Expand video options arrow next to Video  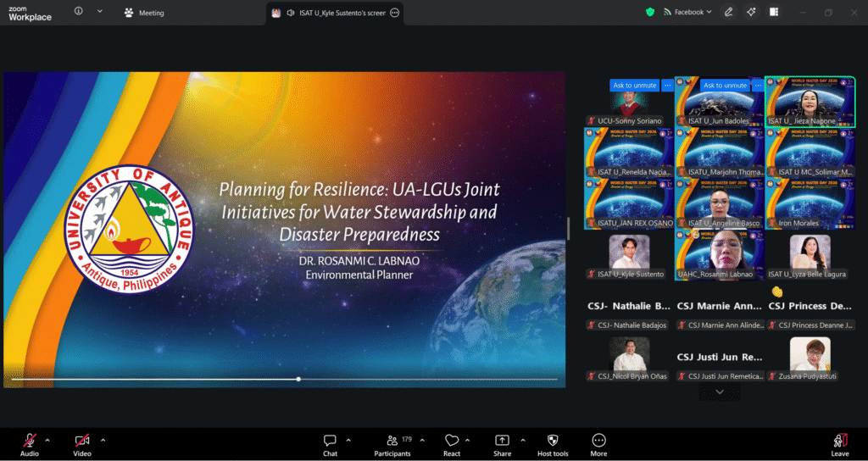(x=103, y=440)
